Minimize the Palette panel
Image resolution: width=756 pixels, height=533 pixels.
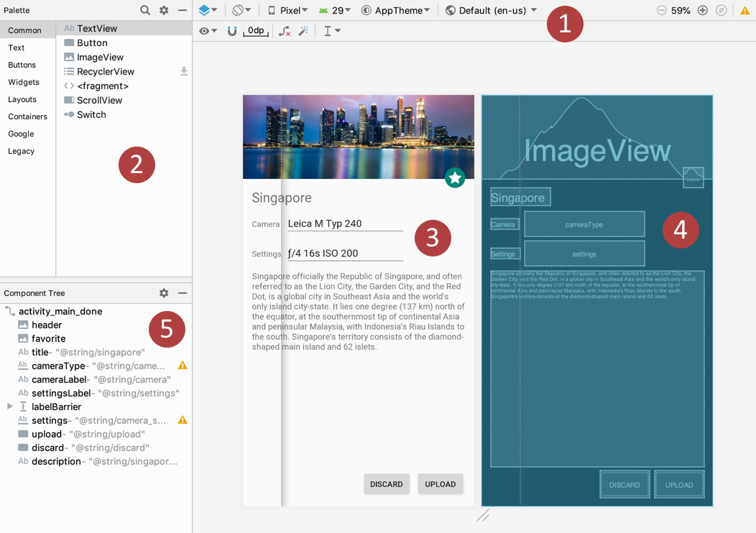183,11
